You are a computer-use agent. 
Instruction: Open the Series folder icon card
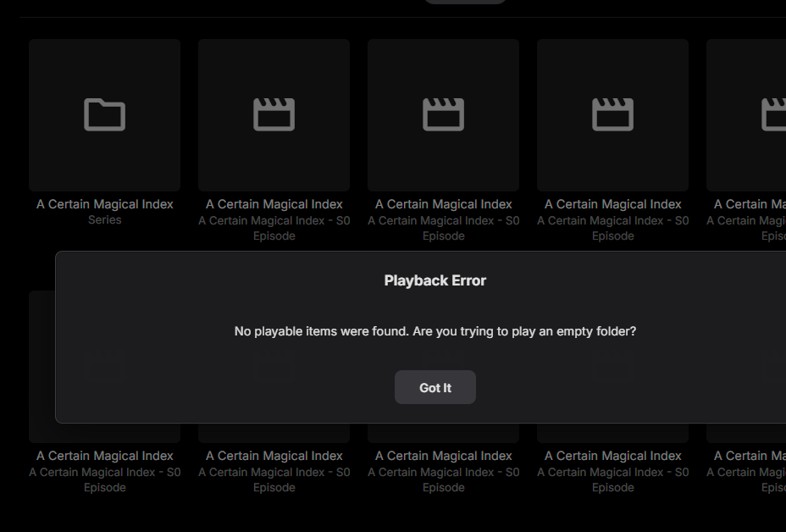coord(104,115)
